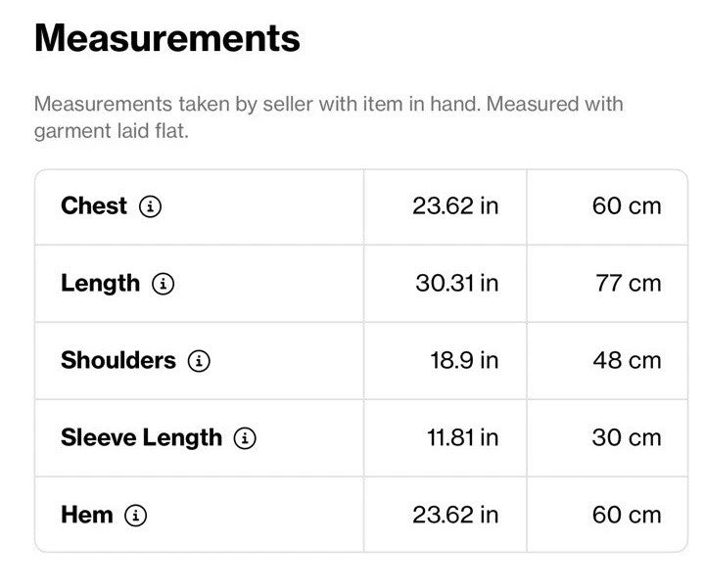Click the Hem 60 cm value
Viewport: 705px width, 588px height.
tap(627, 516)
